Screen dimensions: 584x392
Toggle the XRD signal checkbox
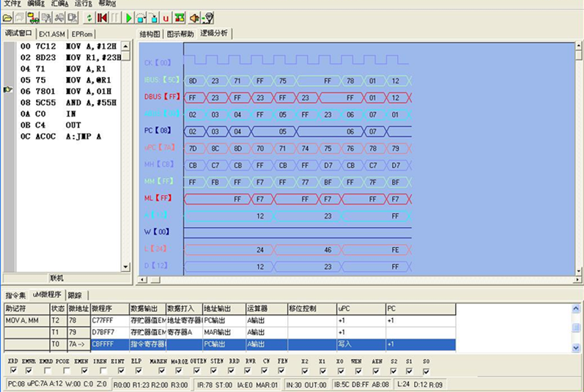click(13, 370)
